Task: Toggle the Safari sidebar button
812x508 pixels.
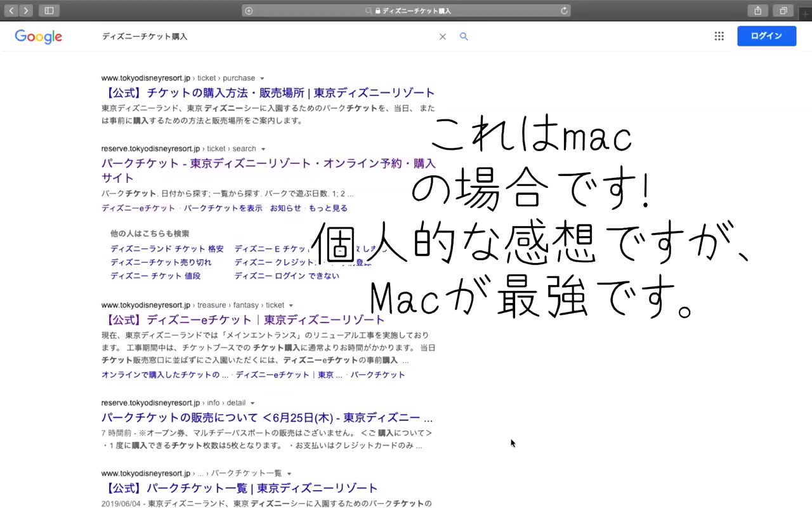Action: [x=49, y=10]
